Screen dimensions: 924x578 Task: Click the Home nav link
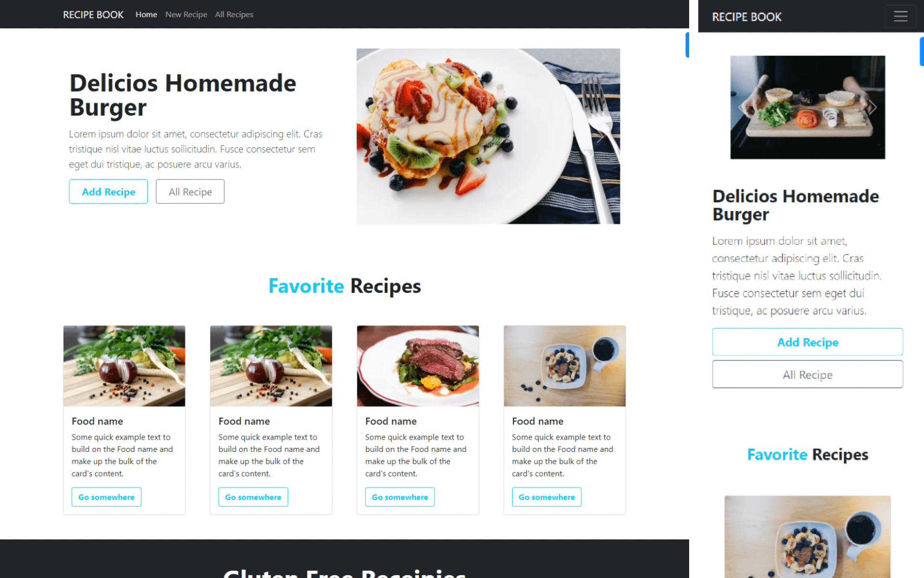pos(146,14)
